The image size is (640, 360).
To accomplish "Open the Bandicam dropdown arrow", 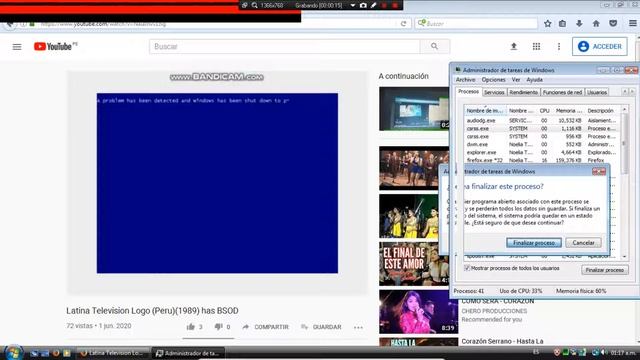I will pyautogui.click(x=353, y=5).
